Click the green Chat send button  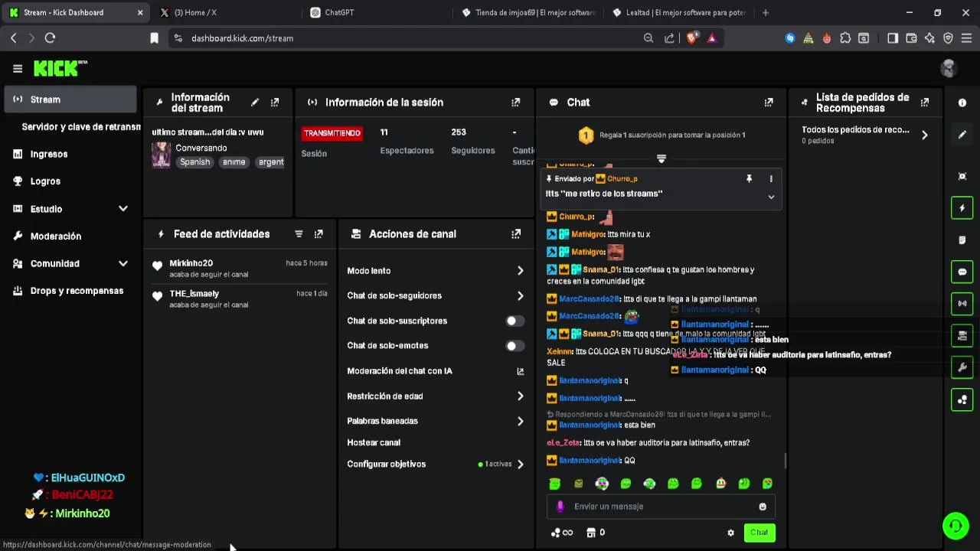coord(759,533)
